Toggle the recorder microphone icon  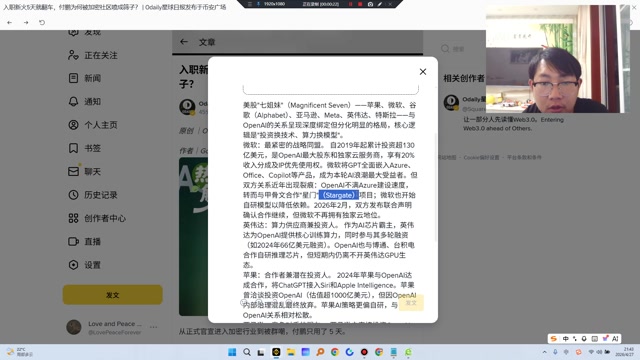pos(258,4)
